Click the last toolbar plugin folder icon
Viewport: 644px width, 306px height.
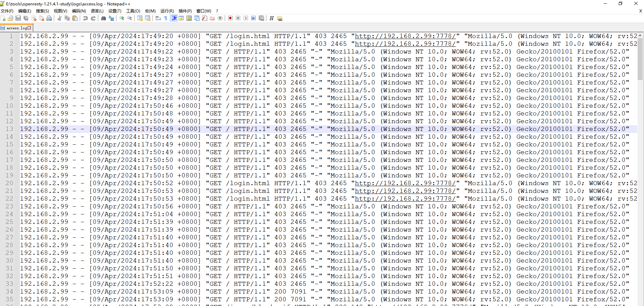click(280, 18)
